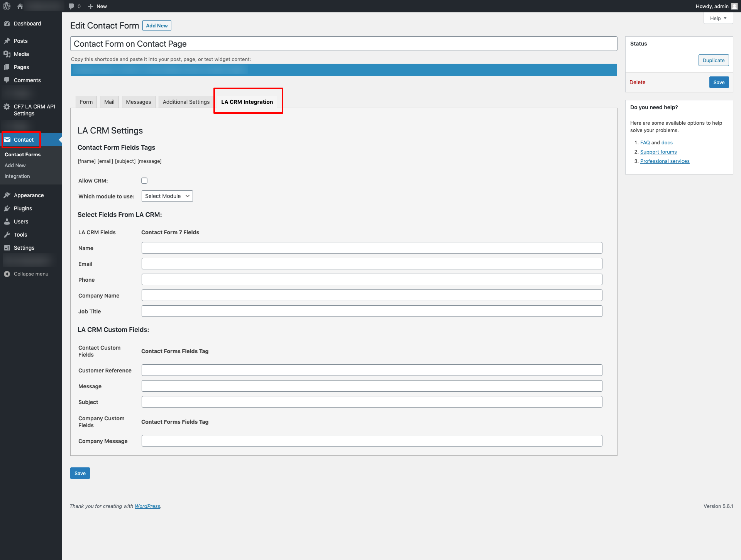Switch to the Messages tab

pos(139,102)
